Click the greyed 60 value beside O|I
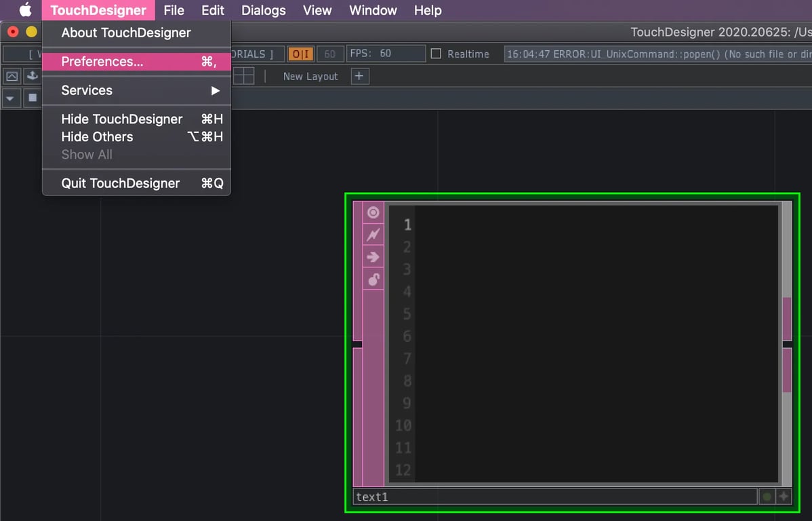The width and height of the screenshot is (812, 521). (330, 54)
